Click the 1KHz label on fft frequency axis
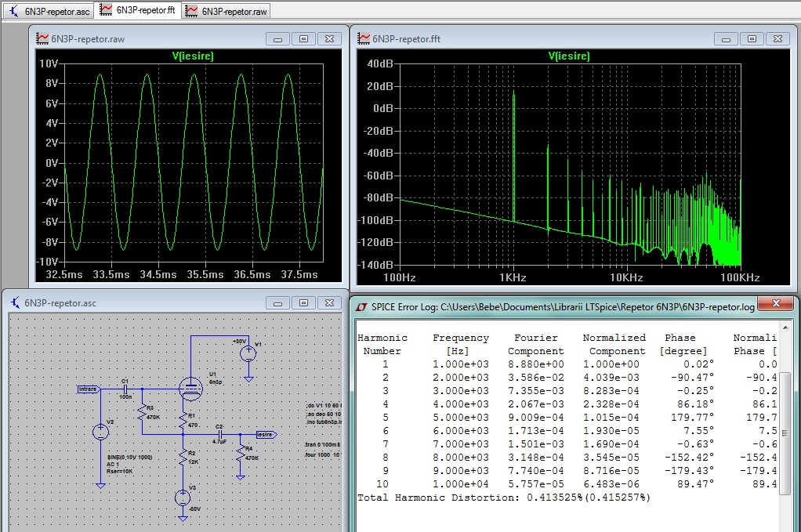The width and height of the screenshot is (801, 532). click(513, 277)
